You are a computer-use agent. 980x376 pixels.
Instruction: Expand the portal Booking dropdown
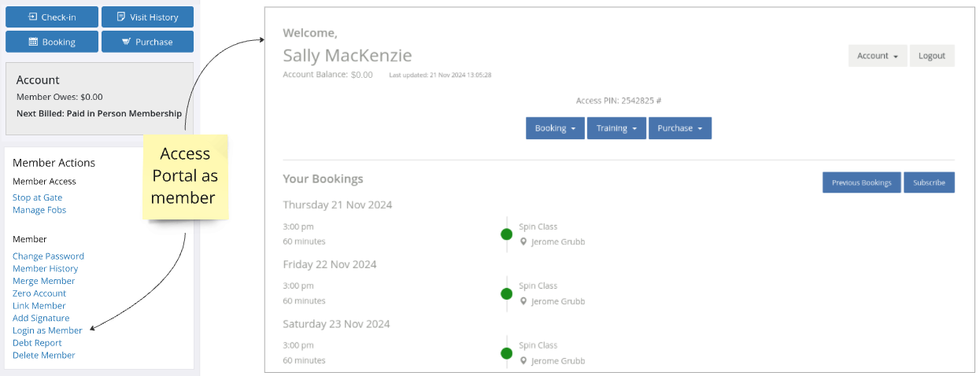[x=555, y=128]
